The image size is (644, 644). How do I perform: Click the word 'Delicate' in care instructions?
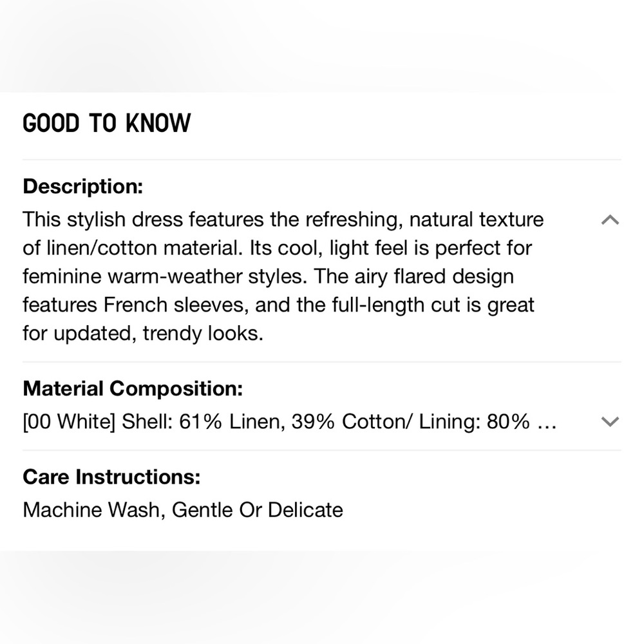pyautogui.click(x=305, y=510)
